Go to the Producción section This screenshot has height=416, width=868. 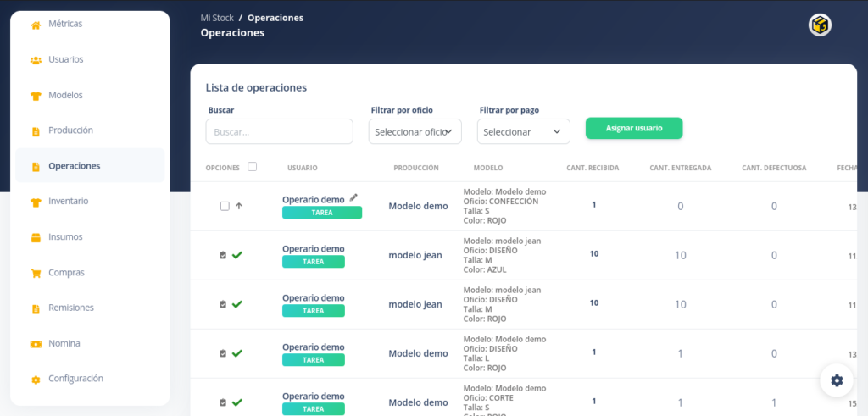click(x=70, y=130)
